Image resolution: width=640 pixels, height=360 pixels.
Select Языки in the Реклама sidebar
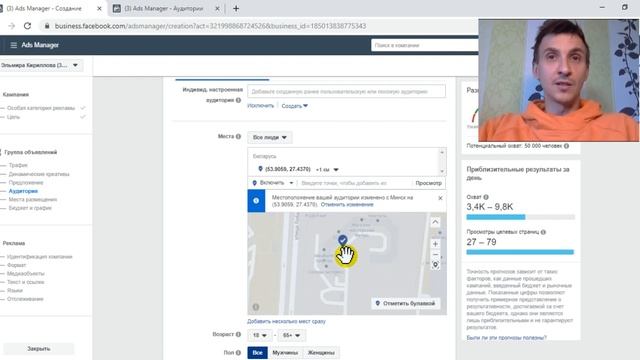click(15, 291)
